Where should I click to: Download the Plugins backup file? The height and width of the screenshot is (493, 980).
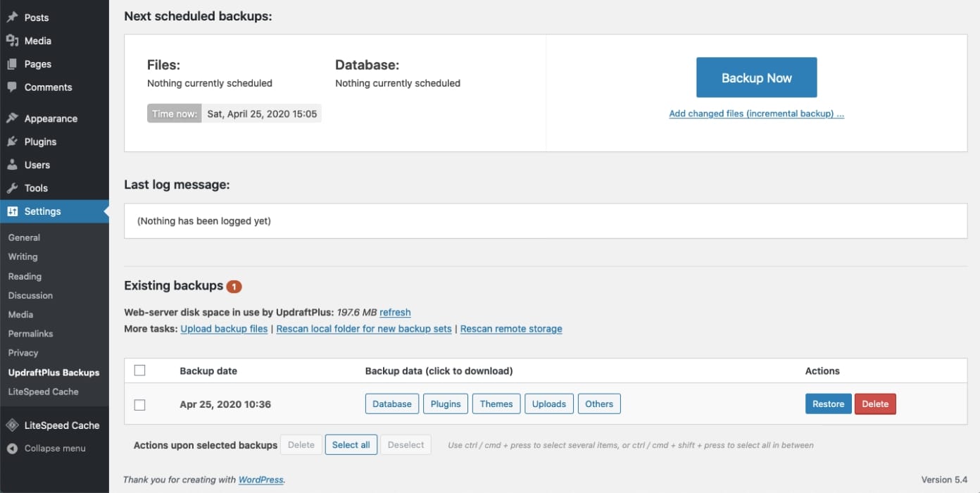446,404
